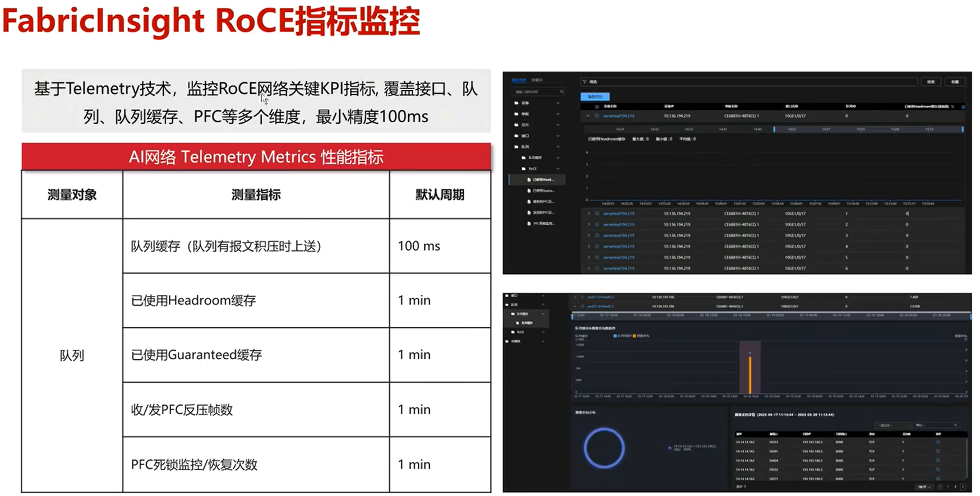Viewport: 980px width, 496px height.
Task: Click the orange burst bar in lower dashboard chart
Action: [750, 375]
